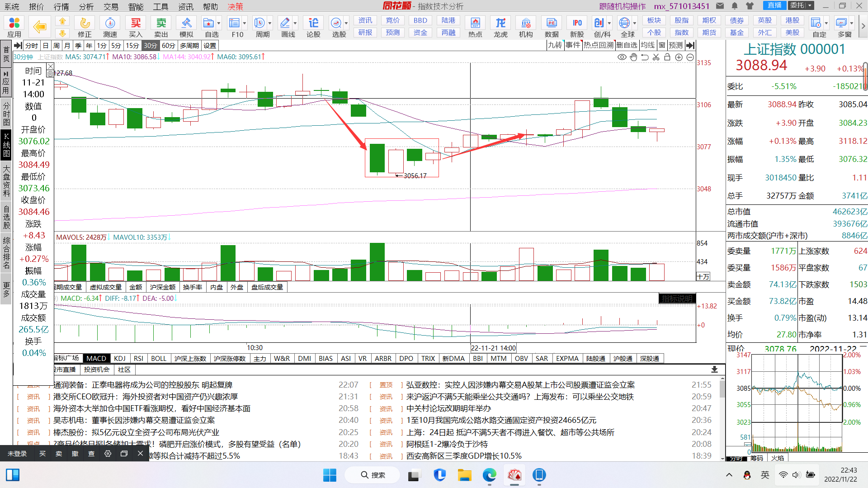Click 未登录 in floating trade bar
Viewport: 868px width, 488px height.
pyautogui.click(x=17, y=454)
